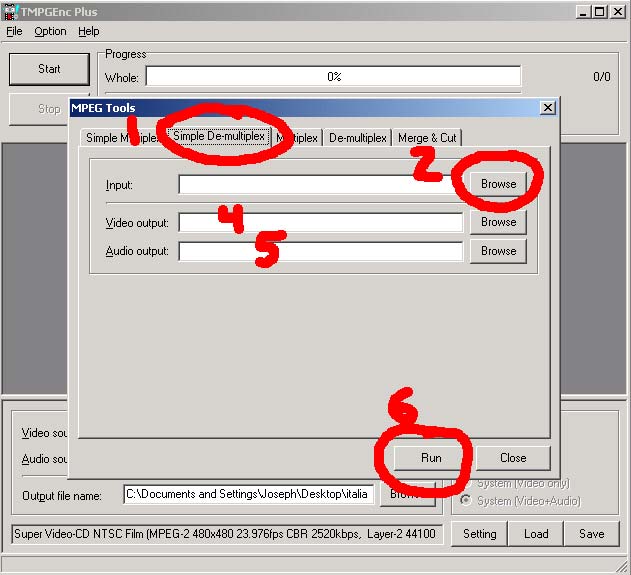This screenshot has height=575, width=631.
Task: Open encoding Setting button
Action: coord(479,534)
